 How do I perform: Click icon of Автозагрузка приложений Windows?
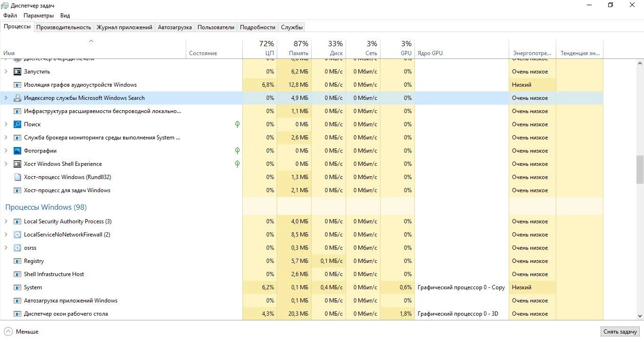coord(17,301)
